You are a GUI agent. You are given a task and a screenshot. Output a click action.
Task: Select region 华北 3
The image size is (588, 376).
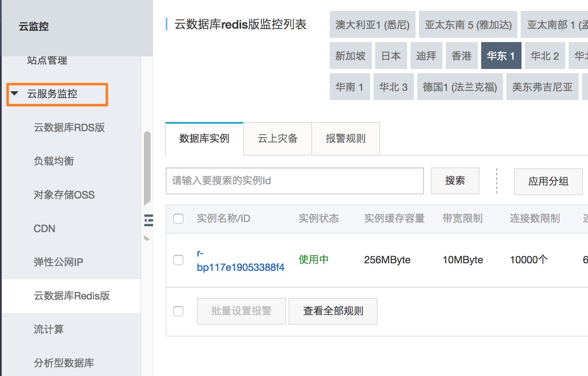[x=393, y=87]
